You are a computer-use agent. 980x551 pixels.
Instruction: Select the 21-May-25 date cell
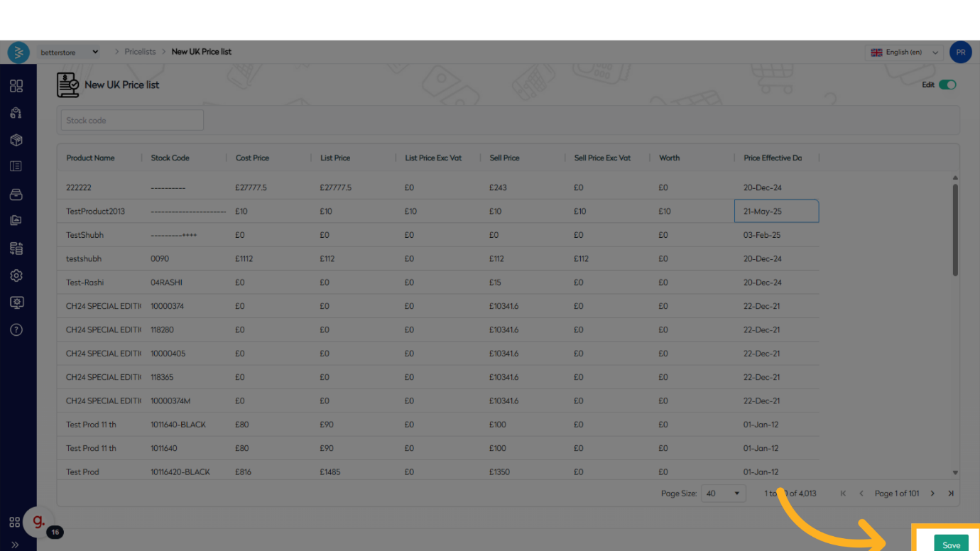[776, 212]
